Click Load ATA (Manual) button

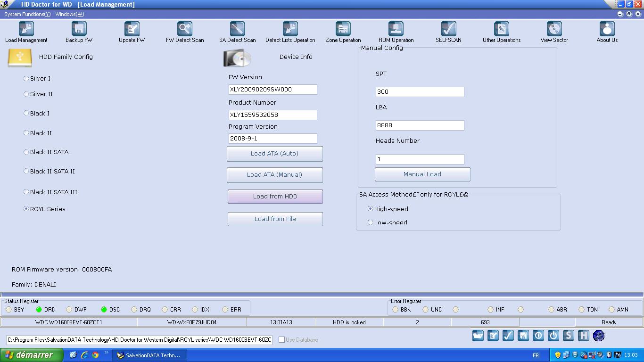click(x=275, y=175)
